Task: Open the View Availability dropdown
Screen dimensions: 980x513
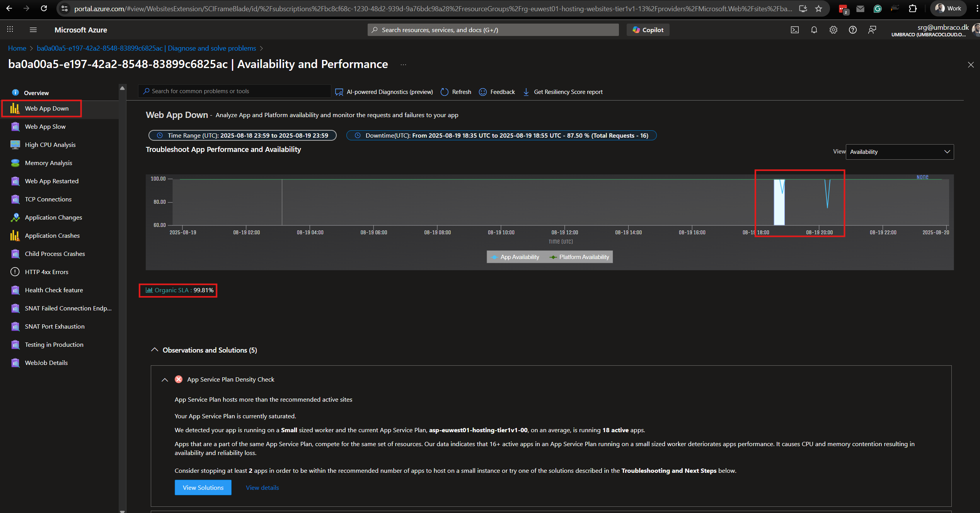Action: tap(899, 152)
